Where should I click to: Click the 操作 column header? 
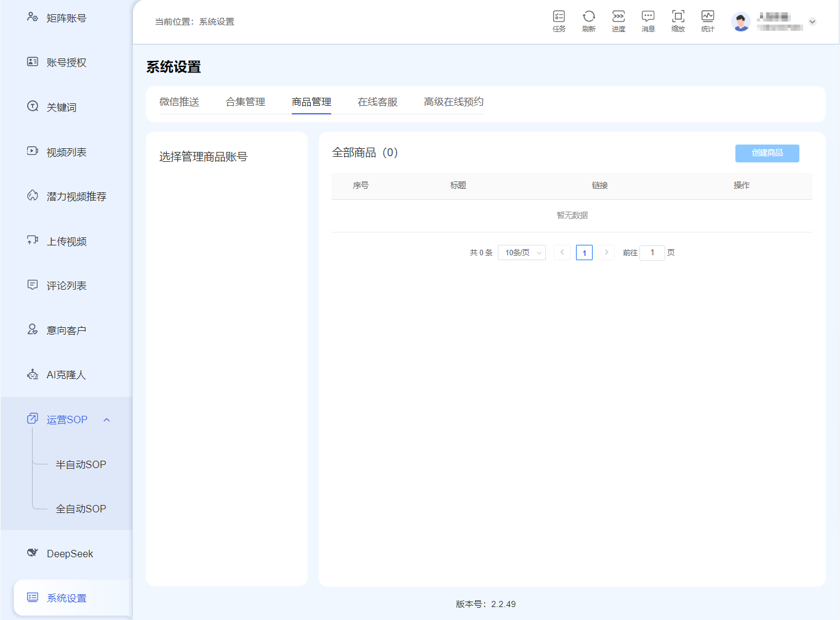[742, 186]
